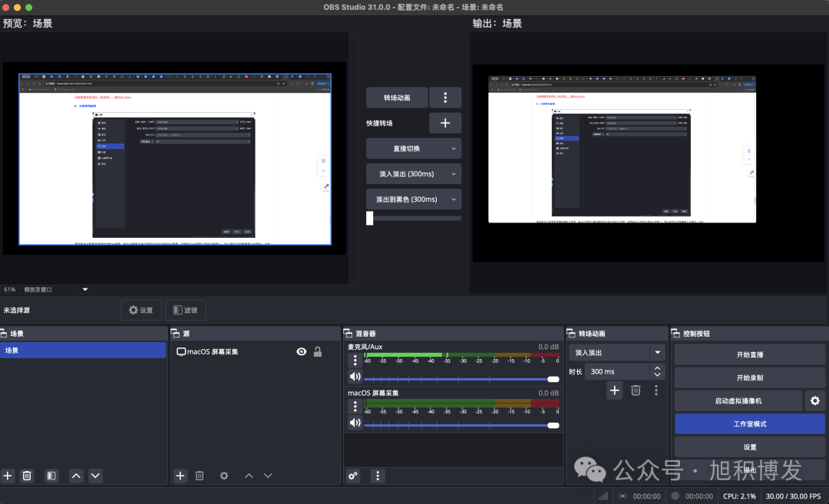Open virtual camera settings gear icon
829x504 pixels.
point(814,401)
